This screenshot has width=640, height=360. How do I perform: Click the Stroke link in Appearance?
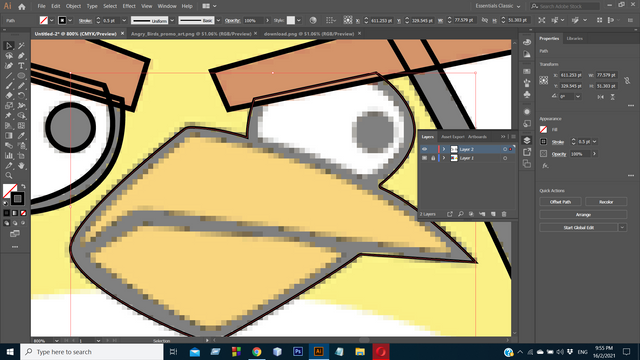click(558, 142)
